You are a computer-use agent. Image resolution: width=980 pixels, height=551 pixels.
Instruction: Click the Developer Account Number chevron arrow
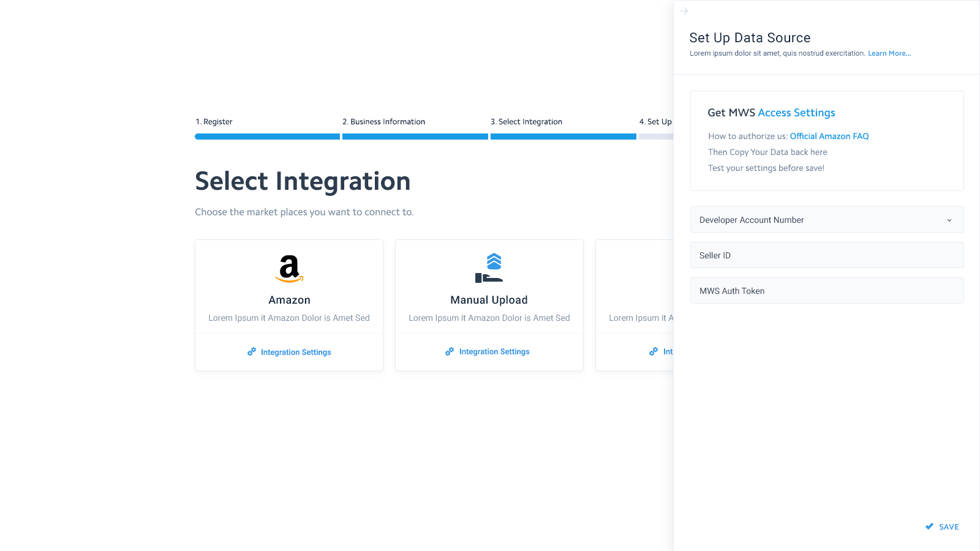949,220
